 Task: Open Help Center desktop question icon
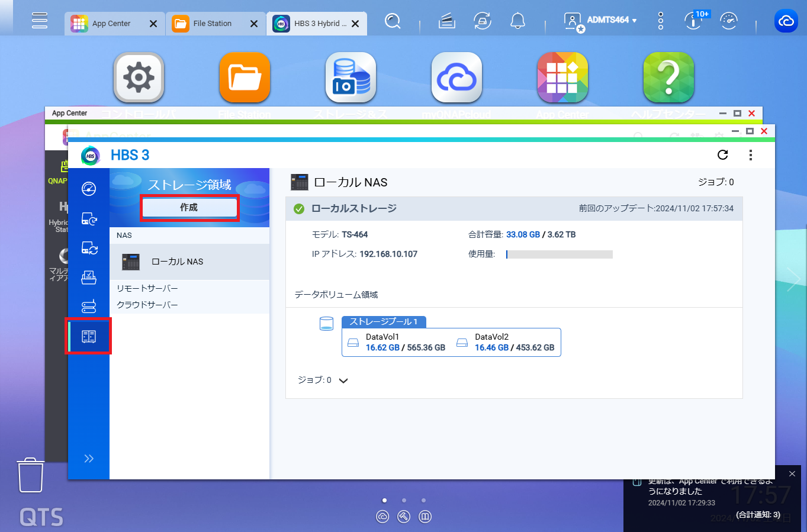pyautogui.click(x=668, y=78)
